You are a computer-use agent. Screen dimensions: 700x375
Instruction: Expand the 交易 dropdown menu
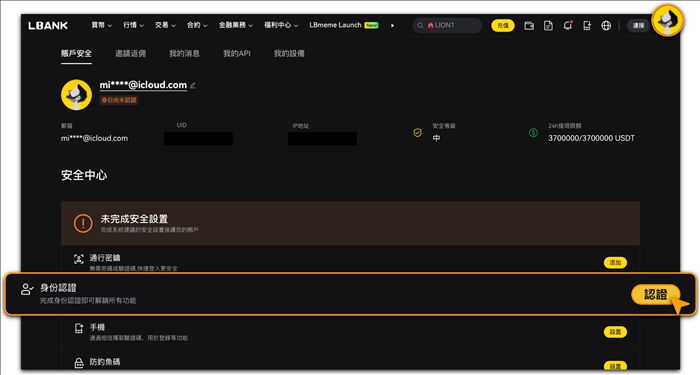pyautogui.click(x=165, y=25)
